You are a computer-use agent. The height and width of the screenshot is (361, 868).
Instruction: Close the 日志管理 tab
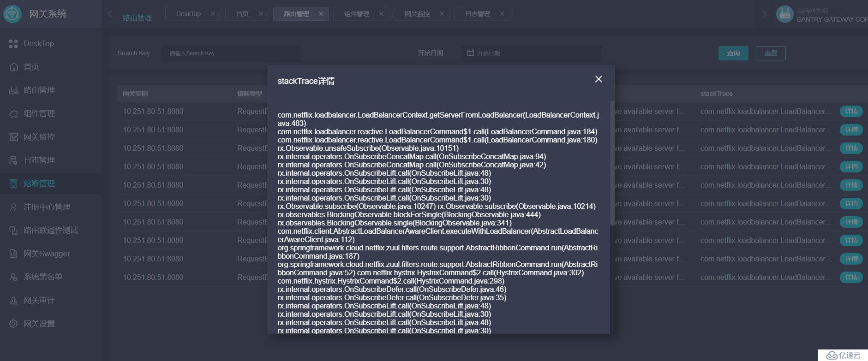502,14
